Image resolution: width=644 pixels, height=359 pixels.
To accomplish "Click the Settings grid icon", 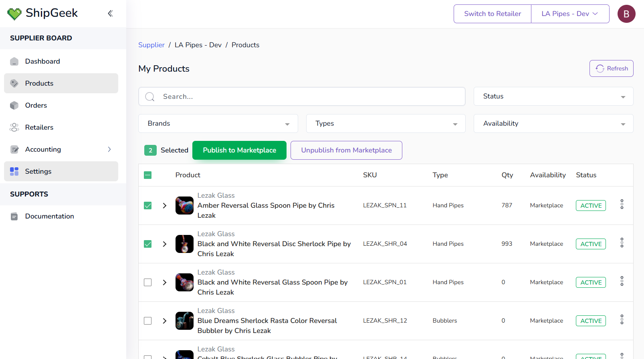I will [14, 171].
